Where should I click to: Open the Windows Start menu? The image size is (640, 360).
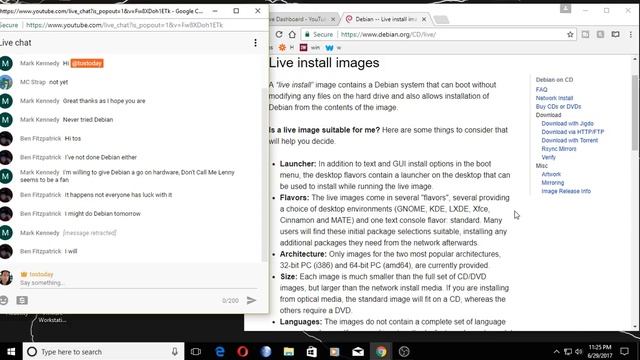pyautogui.click(x=11, y=351)
